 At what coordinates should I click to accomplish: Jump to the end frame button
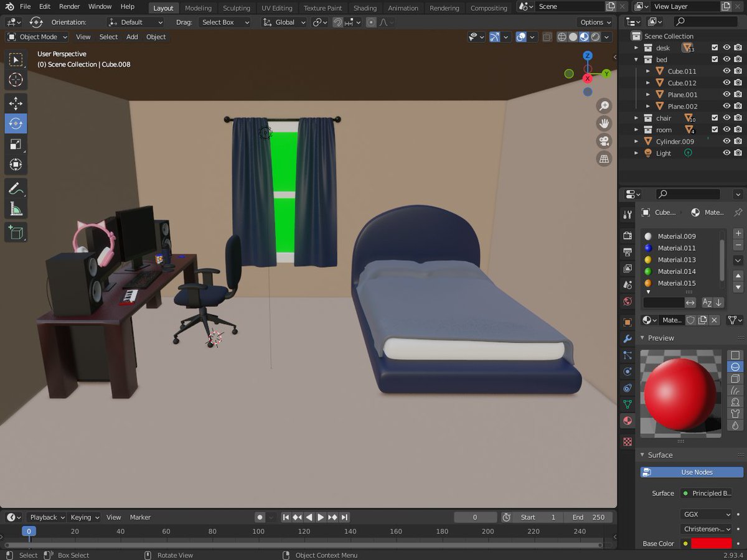click(x=344, y=517)
